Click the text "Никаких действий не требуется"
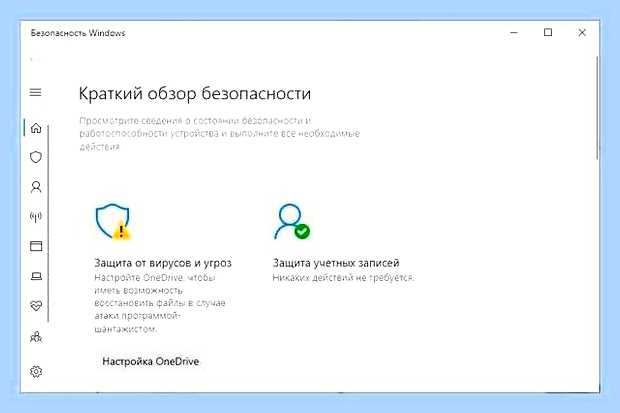Screen dimensions: 620x413 point(342,278)
